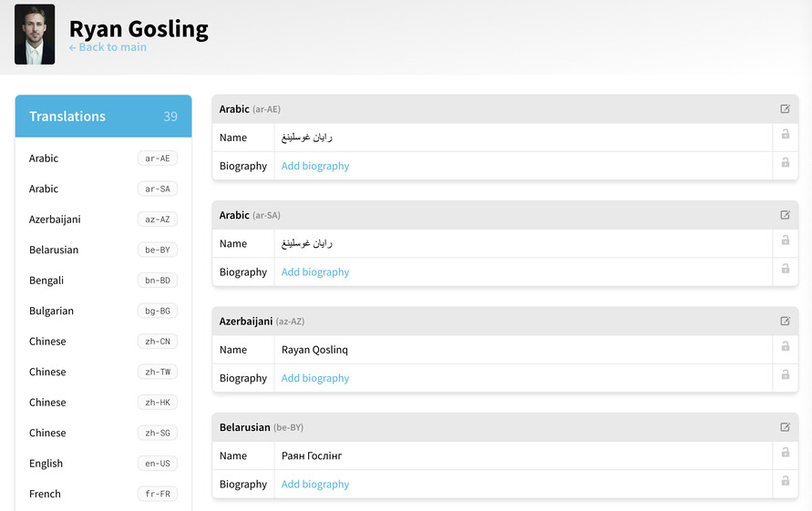This screenshot has height=511, width=812.
Task: Toggle lock on Arabic ar-AE Biography field
Action: [786, 162]
